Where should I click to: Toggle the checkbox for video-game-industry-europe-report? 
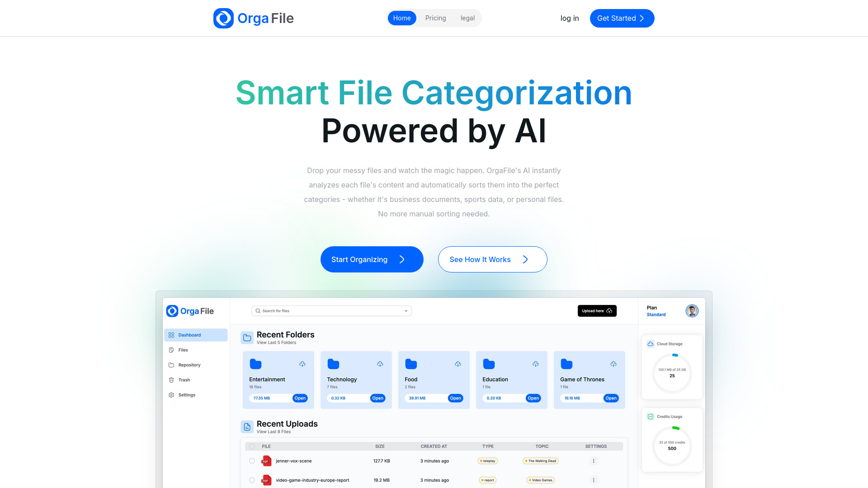click(252, 480)
